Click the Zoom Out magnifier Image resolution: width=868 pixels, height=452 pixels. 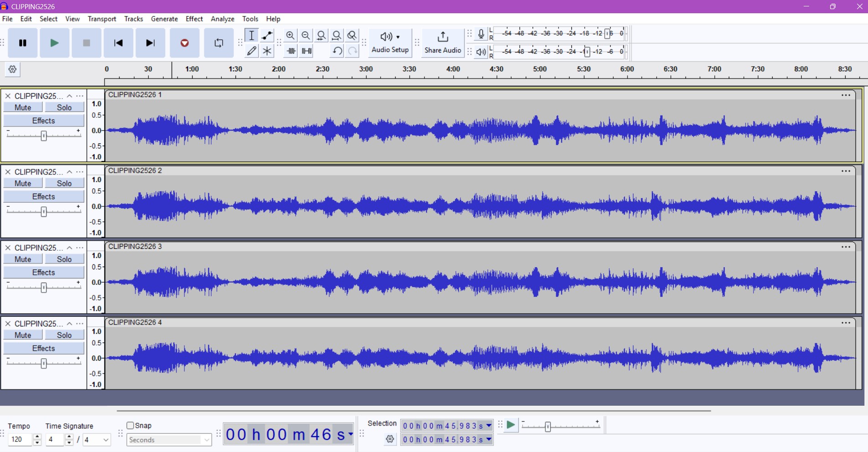coord(306,35)
